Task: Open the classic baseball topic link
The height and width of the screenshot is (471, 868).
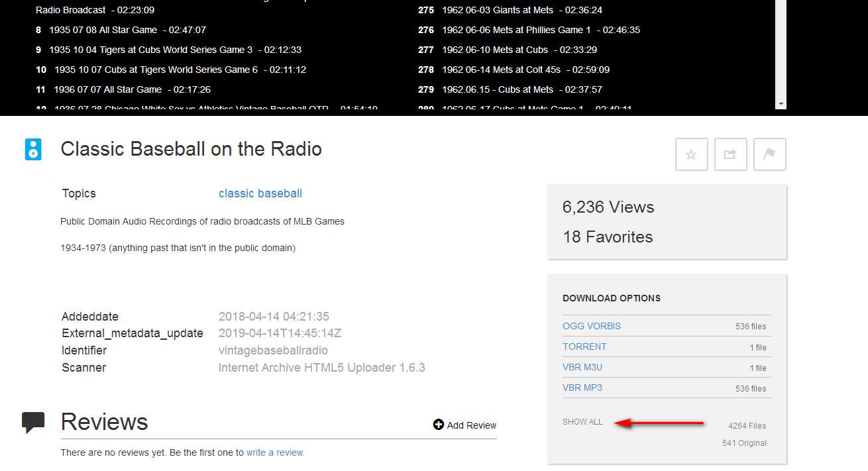Action: (x=260, y=193)
